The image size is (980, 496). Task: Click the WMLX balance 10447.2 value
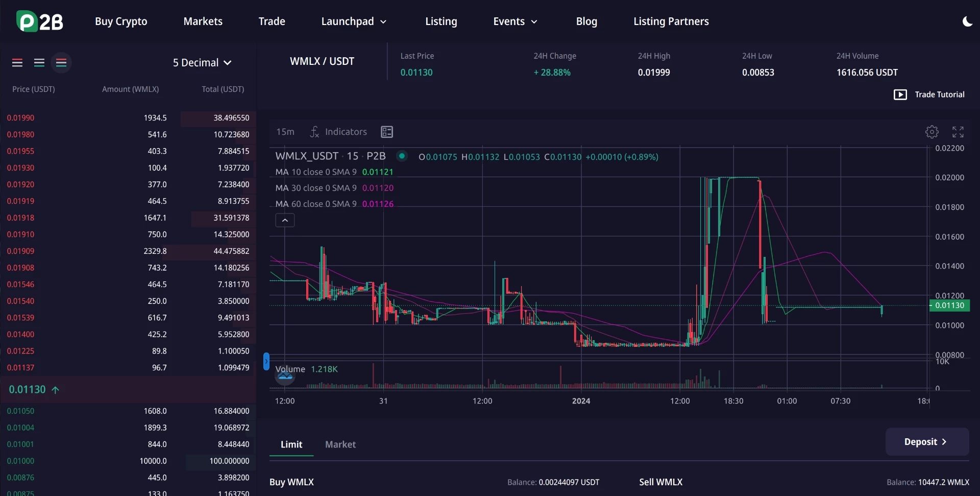click(x=943, y=482)
